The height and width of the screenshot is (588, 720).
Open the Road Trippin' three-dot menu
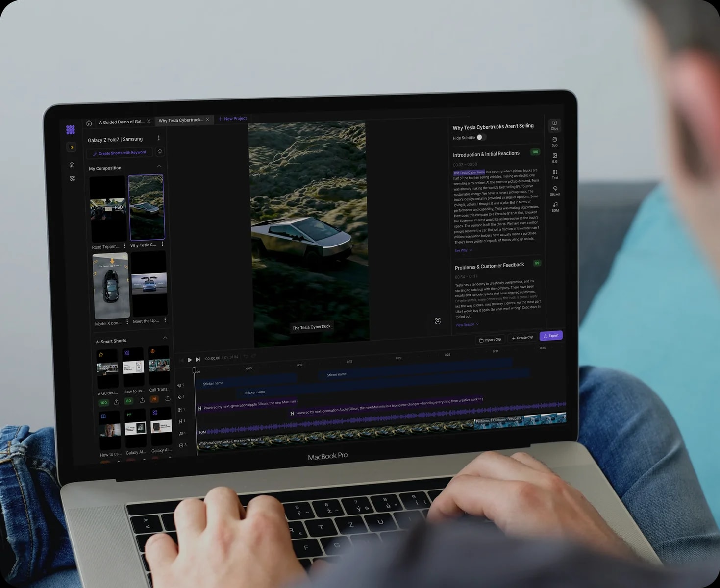124,246
